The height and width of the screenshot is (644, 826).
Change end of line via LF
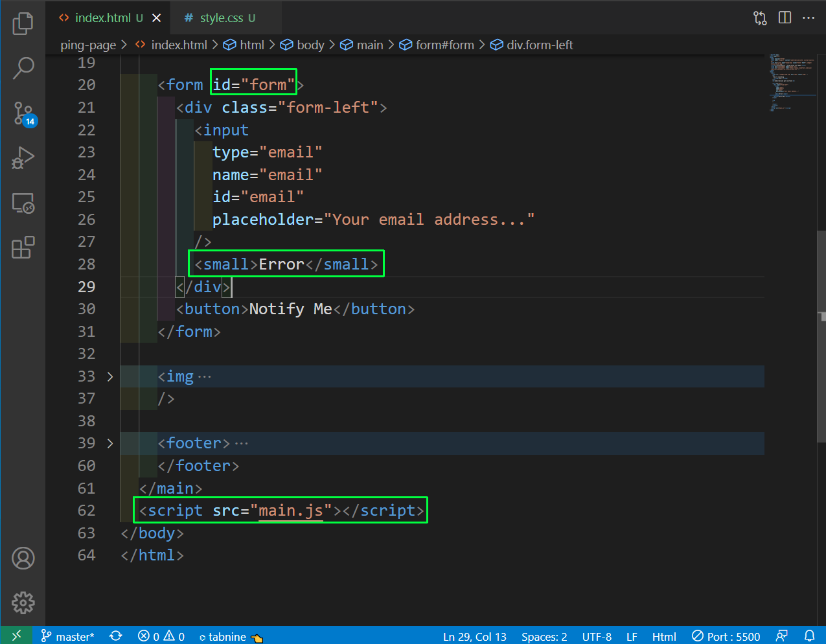632,636
